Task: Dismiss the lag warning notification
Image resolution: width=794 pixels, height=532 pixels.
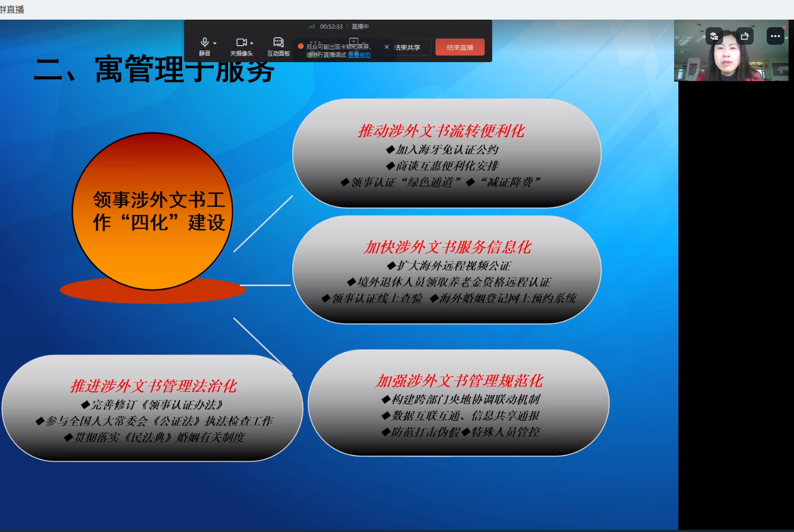Action: (x=387, y=47)
